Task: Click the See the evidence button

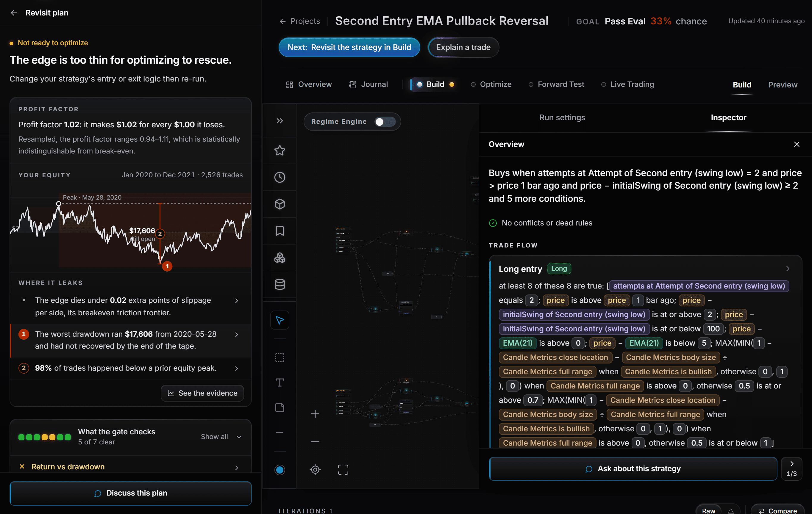Action: [202, 393]
